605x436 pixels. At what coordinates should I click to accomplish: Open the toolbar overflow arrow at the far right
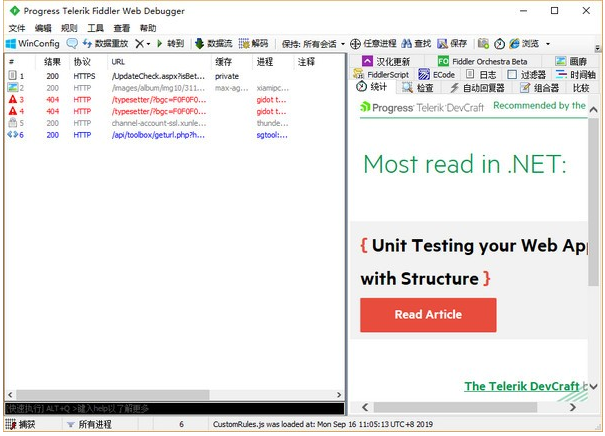pos(597,48)
